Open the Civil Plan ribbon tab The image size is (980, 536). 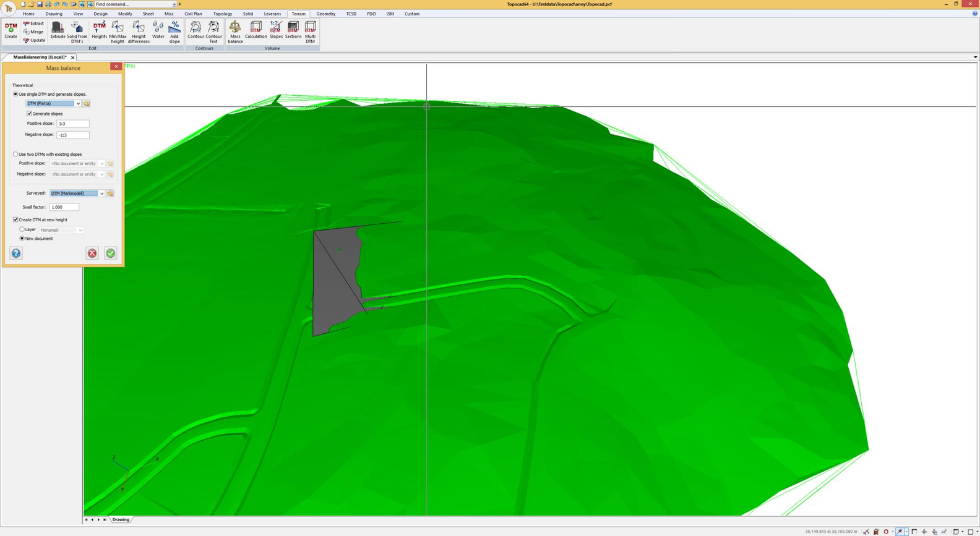point(193,14)
